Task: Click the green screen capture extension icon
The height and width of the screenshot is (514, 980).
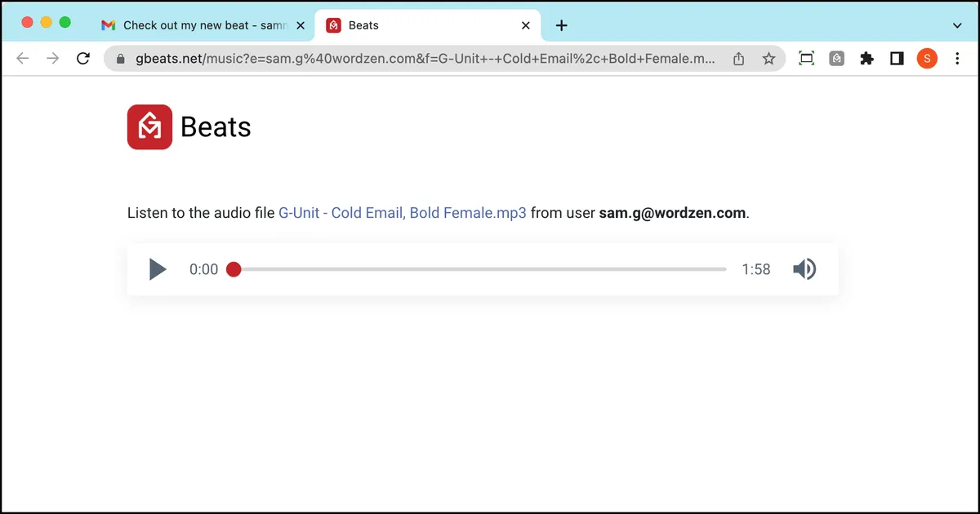Action: (x=807, y=59)
